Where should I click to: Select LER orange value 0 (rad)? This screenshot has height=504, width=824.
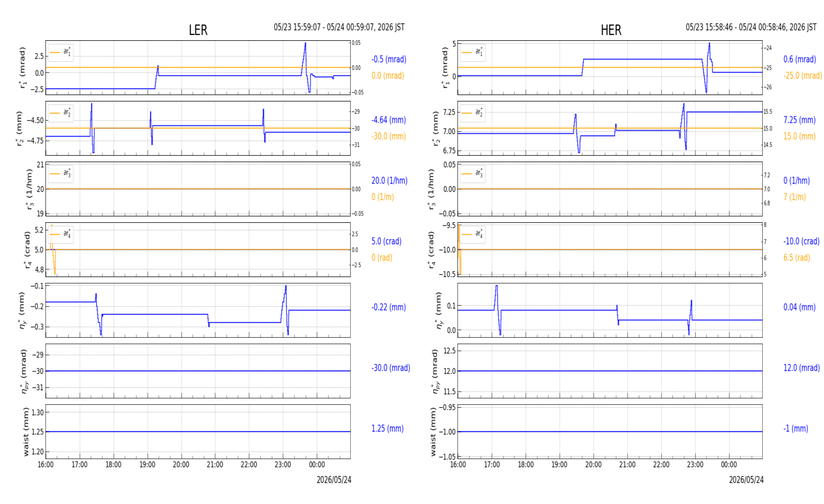382,258
